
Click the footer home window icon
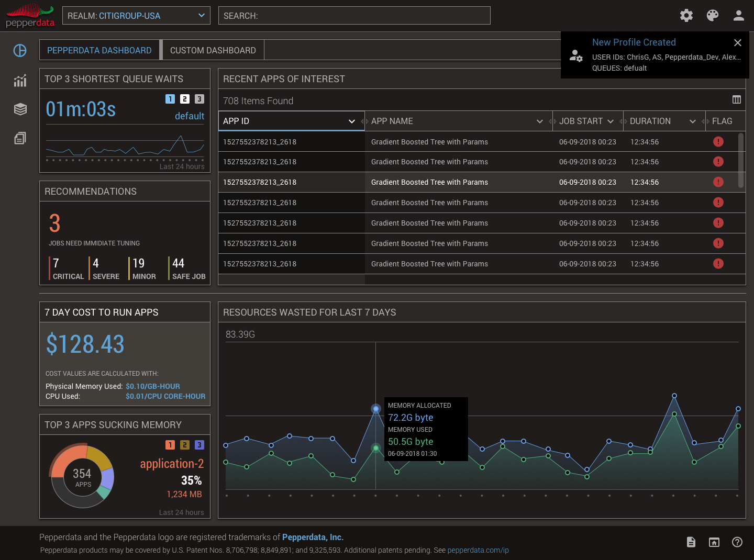pos(714,542)
